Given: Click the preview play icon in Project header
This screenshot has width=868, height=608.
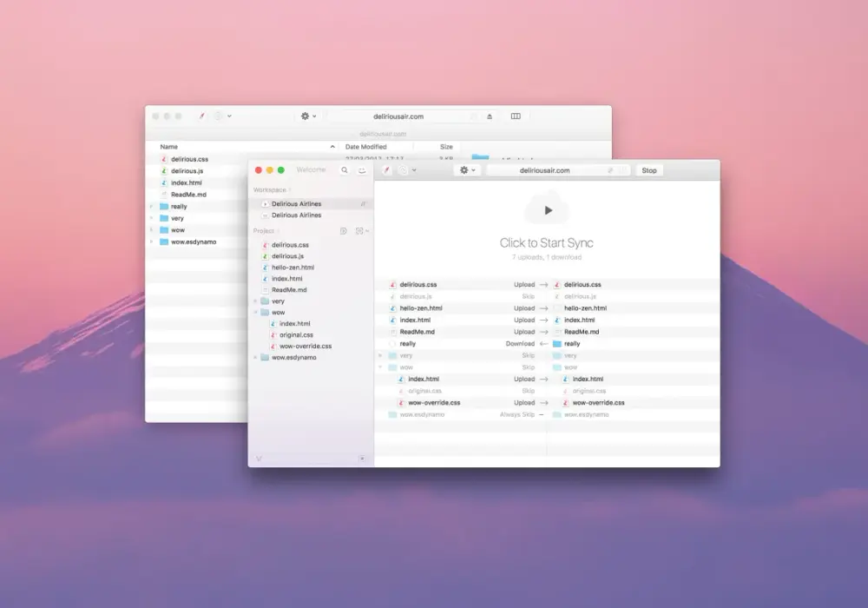Looking at the screenshot, I should tap(343, 231).
